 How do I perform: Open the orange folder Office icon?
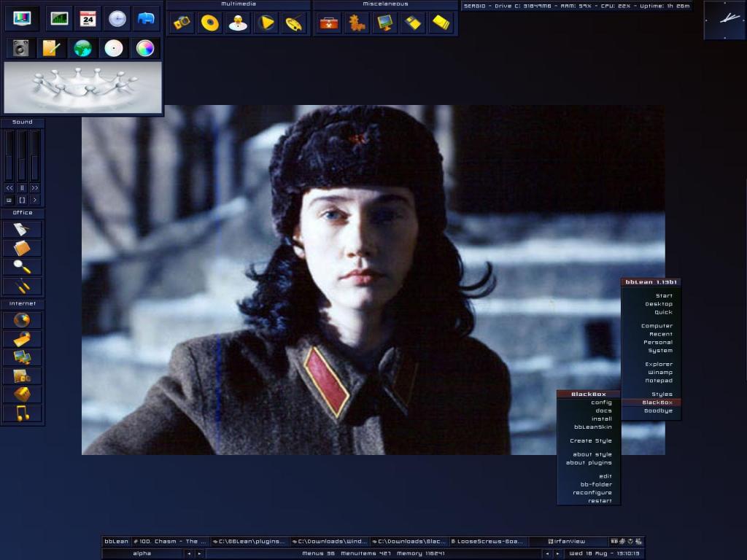23,248
